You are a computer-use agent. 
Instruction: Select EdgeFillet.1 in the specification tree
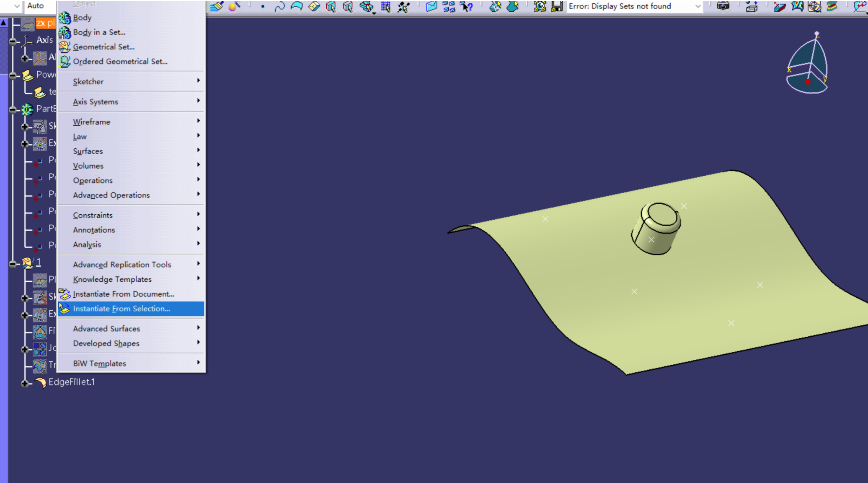tap(71, 382)
